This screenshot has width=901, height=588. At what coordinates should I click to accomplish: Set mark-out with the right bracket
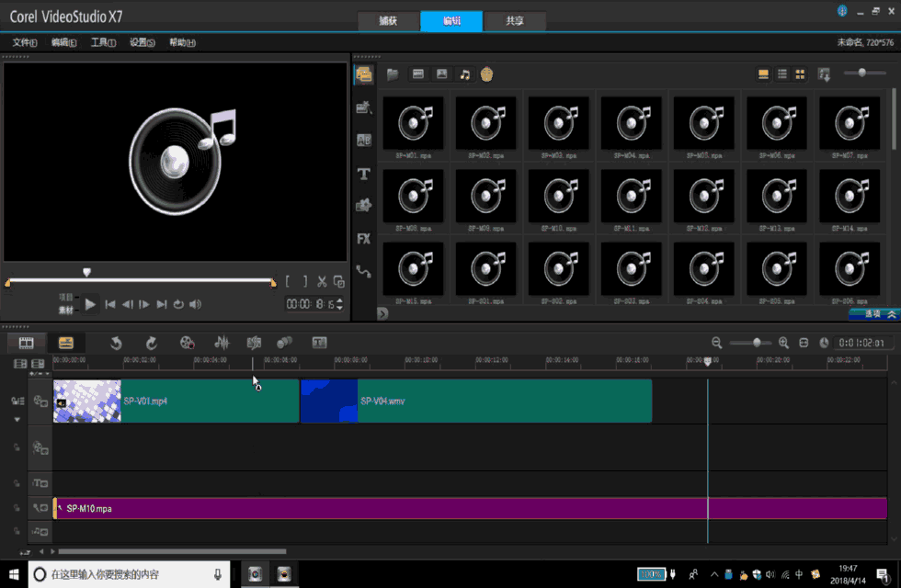(305, 281)
